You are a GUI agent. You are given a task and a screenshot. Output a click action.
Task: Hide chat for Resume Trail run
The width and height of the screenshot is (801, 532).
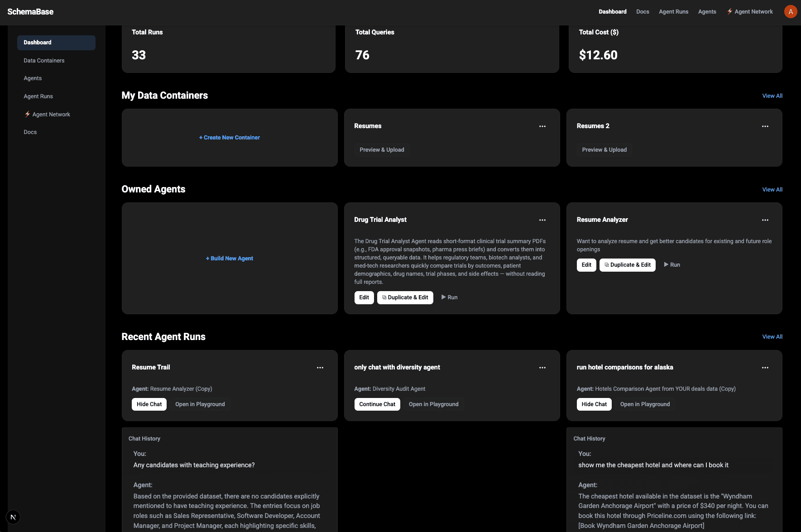149,404
